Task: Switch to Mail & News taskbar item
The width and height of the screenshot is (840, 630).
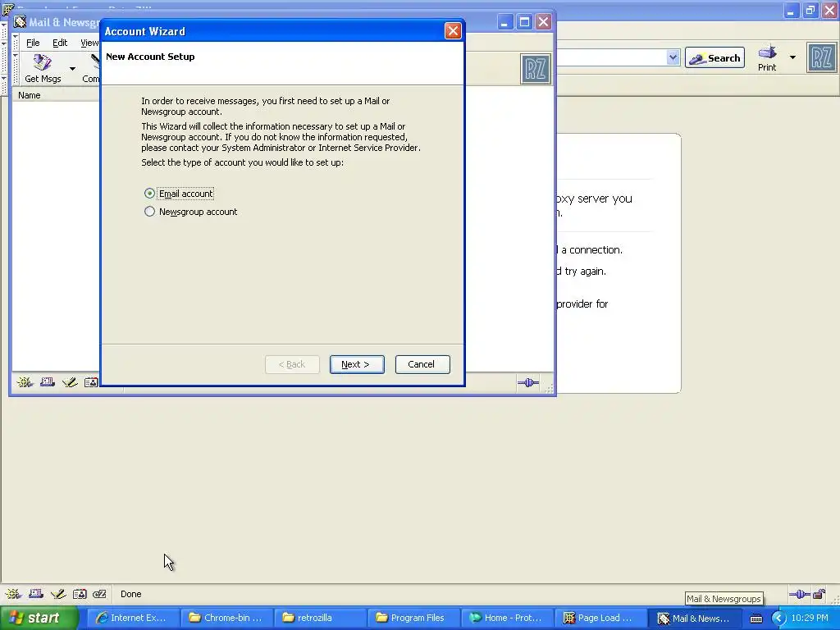Action: (694, 618)
